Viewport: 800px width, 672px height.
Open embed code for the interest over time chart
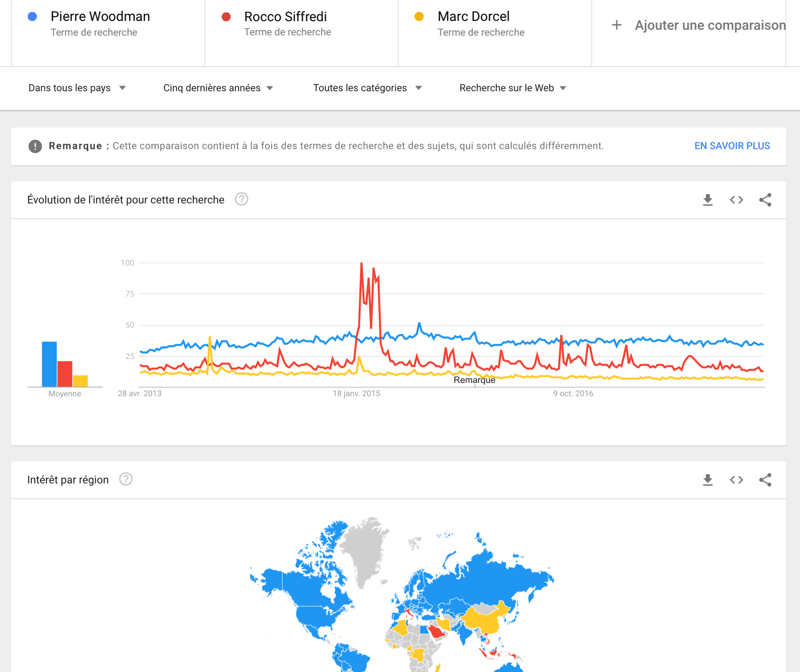[736, 200]
